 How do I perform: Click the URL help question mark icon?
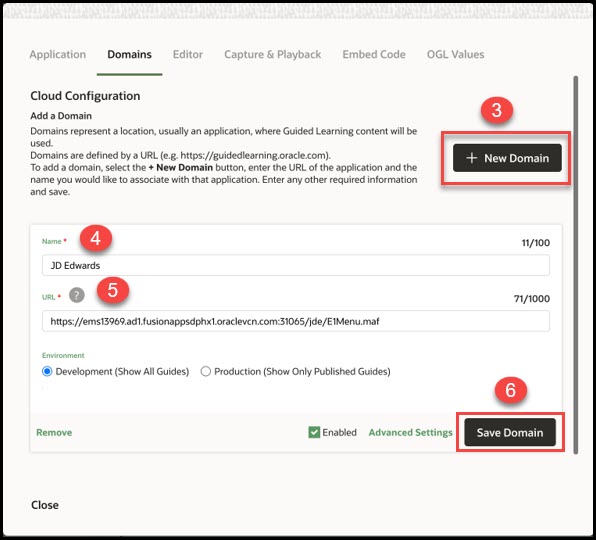point(77,295)
